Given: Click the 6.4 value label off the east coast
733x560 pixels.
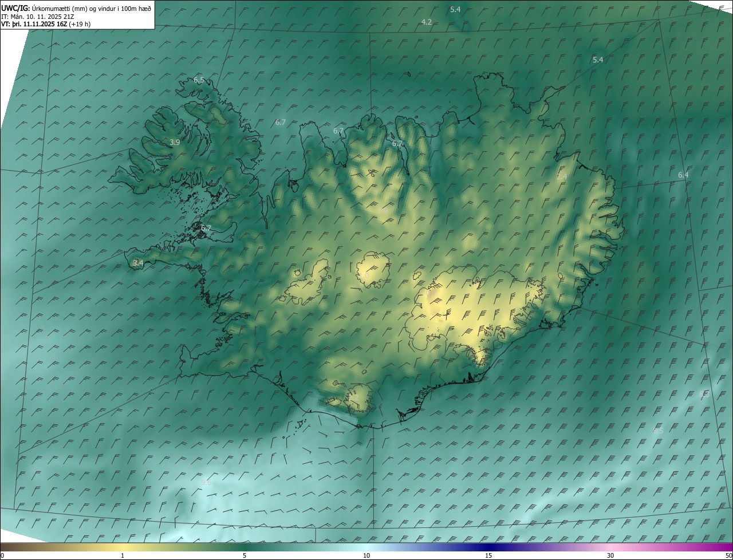Looking at the screenshot, I should pyautogui.click(x=683, y=175).
